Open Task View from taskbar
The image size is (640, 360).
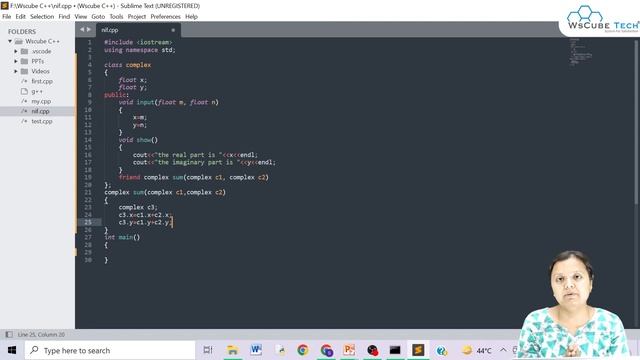208,350
